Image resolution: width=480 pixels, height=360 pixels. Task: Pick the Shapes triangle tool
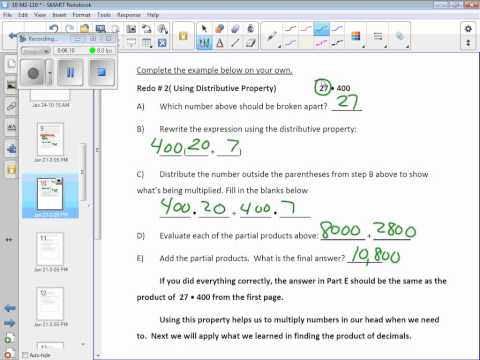tap(220, 43)
